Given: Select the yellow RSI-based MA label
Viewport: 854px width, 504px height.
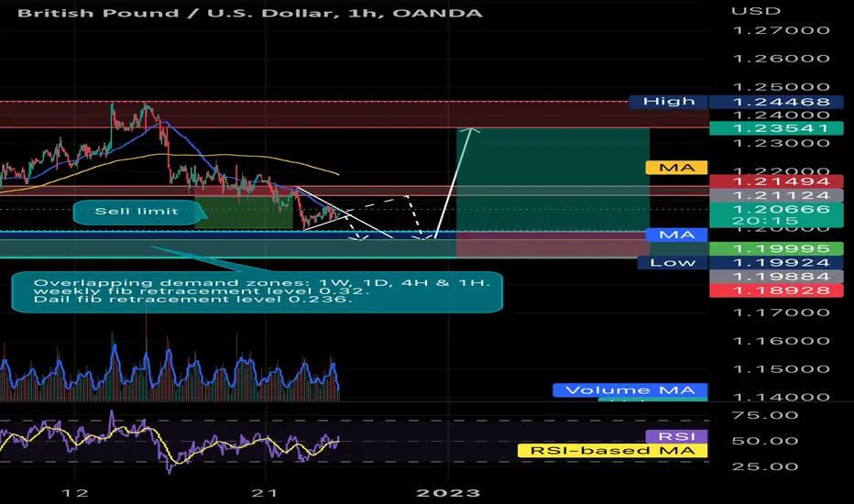Looking at the screenshot, I should pos(612,451).
